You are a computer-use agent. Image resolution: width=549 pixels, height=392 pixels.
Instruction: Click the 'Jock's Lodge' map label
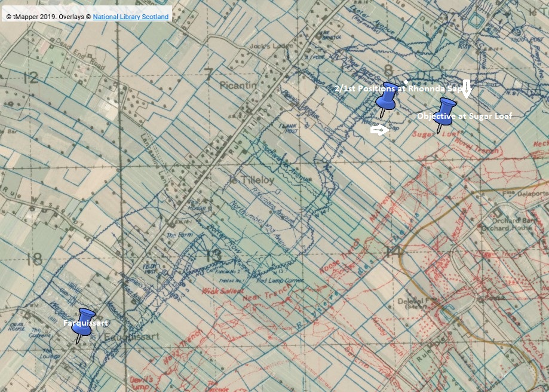tap(271, 46)
